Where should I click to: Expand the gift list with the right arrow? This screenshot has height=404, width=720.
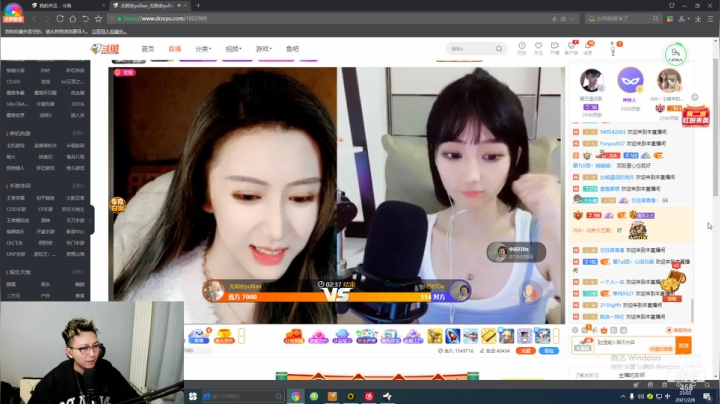(556, 336)
